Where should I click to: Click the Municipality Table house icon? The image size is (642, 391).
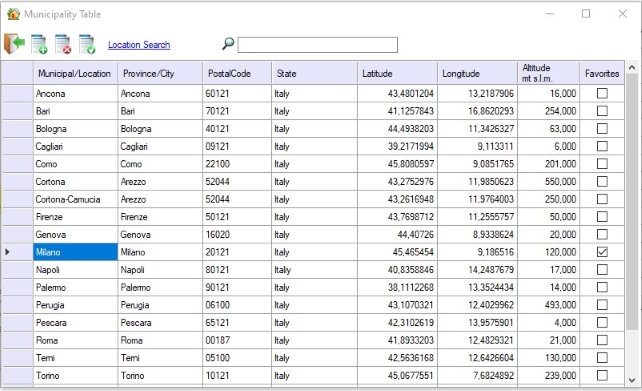(13, 14)
